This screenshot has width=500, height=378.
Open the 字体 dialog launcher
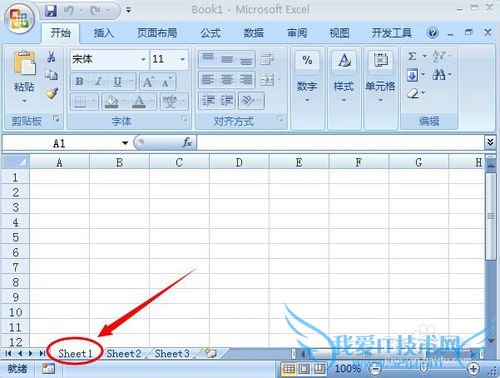pos(184,119)
